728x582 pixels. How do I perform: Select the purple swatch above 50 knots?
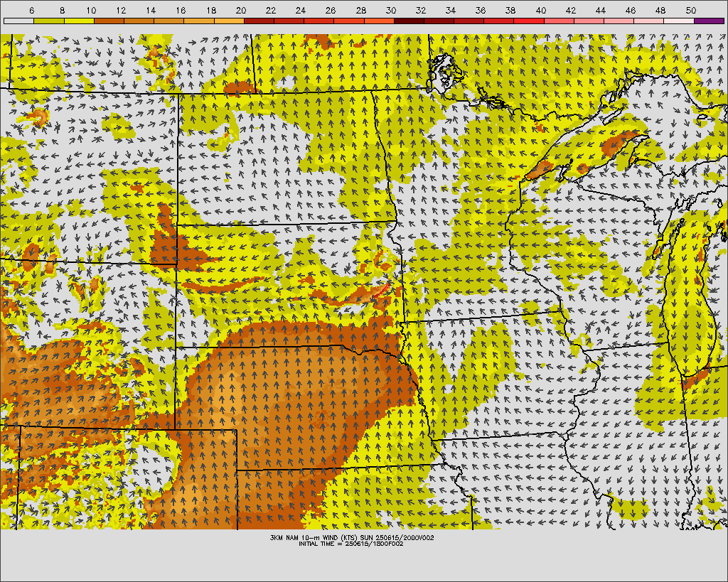point(709,21)
